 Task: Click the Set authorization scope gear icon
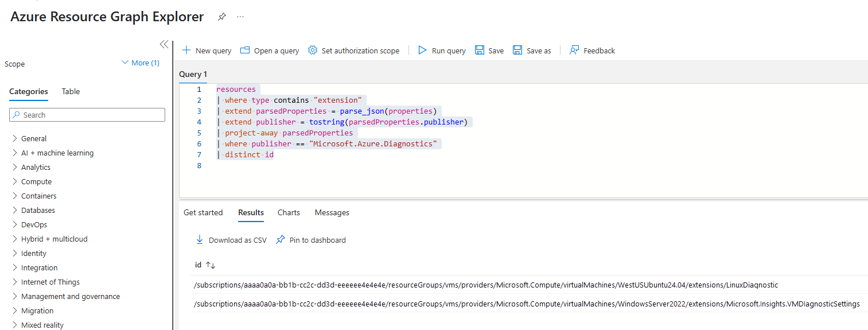click(x=313, y=51)
